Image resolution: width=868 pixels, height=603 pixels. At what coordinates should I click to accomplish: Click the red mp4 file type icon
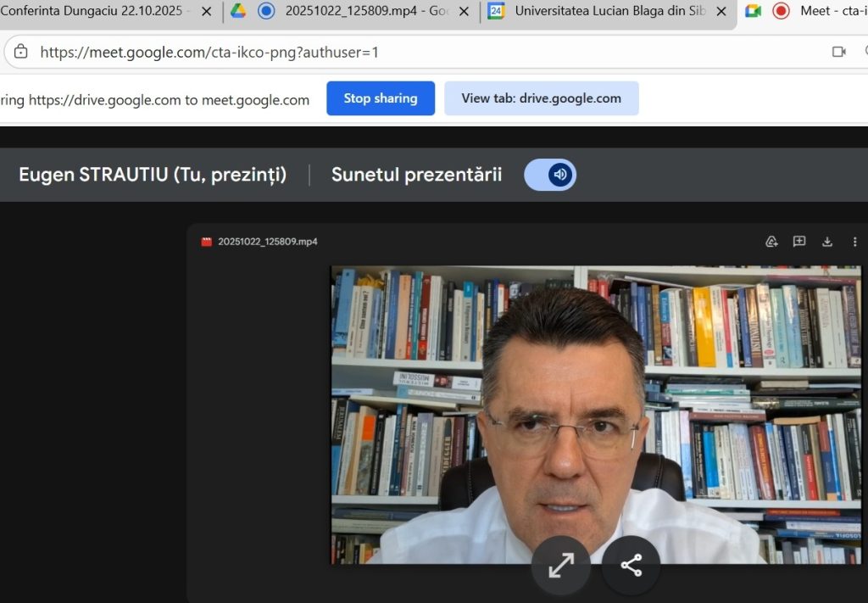coord(206,242)
